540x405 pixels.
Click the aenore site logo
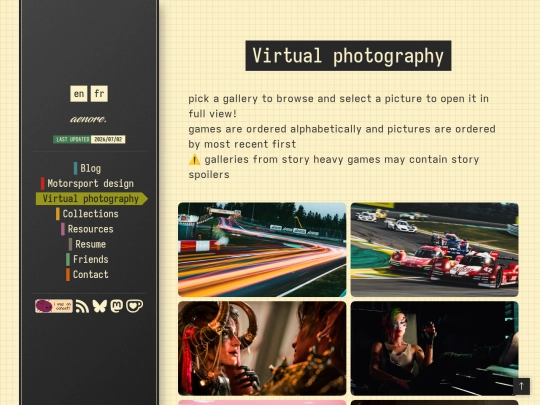point(88,119)
